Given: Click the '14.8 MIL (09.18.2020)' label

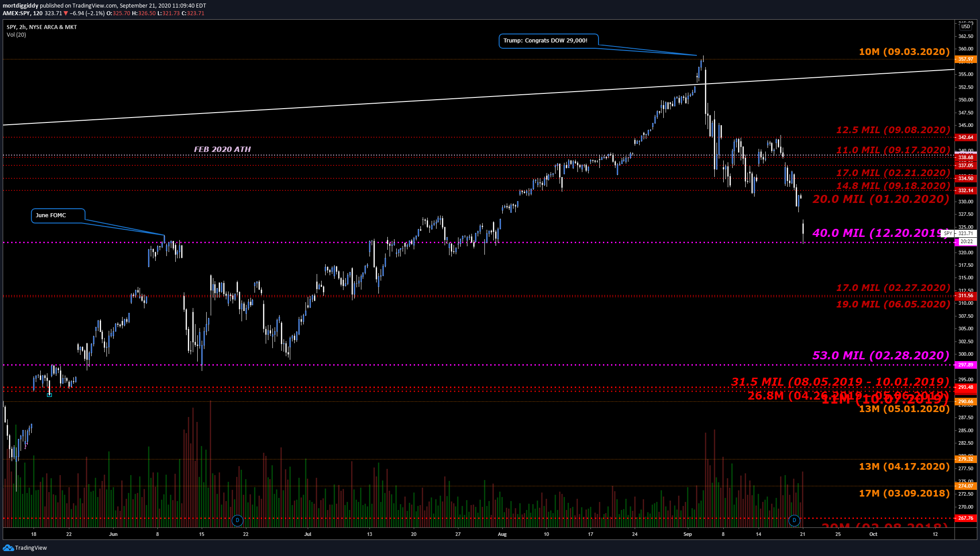Looking at the screenshot, I should (893, 186).
